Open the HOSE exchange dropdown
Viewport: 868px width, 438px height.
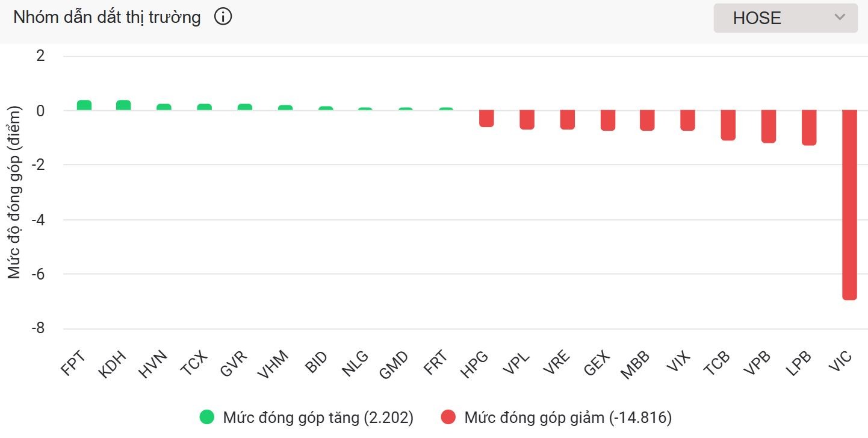tap(785, 18)
